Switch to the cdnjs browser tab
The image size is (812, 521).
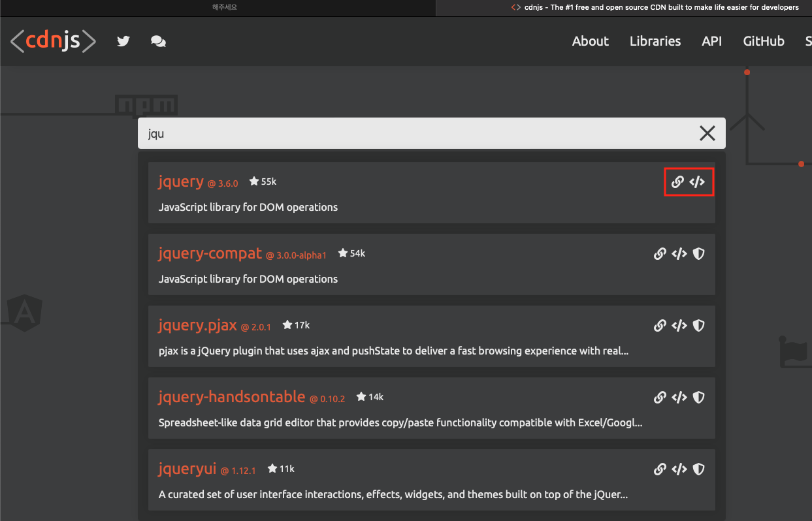624,8
